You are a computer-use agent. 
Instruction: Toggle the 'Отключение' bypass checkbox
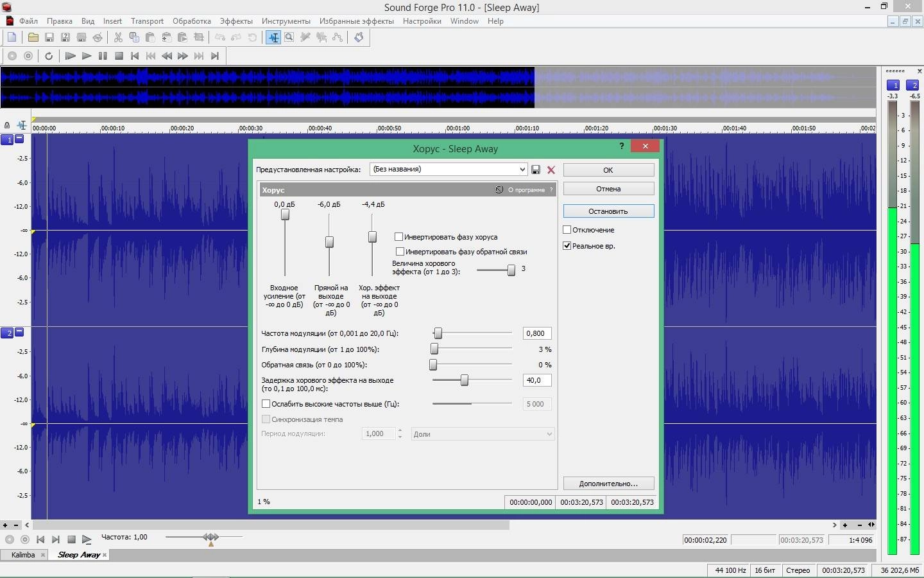click(567, 229)
